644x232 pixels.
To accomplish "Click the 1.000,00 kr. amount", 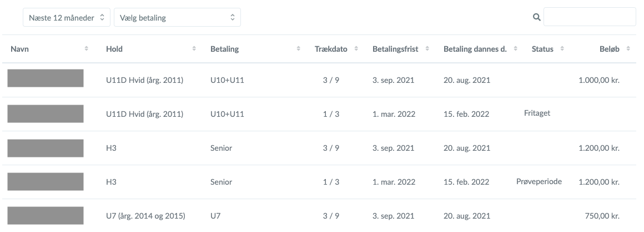I will [x=598, y=80].
